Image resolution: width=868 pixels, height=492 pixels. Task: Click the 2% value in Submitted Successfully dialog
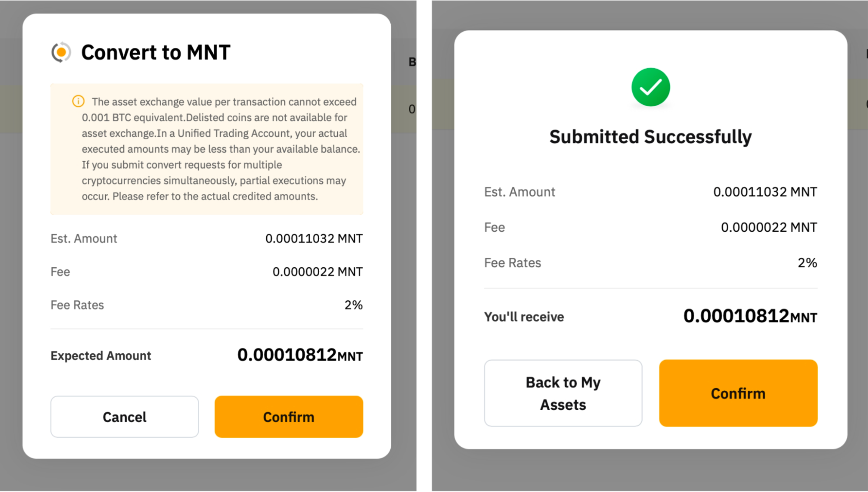point(807,263)
